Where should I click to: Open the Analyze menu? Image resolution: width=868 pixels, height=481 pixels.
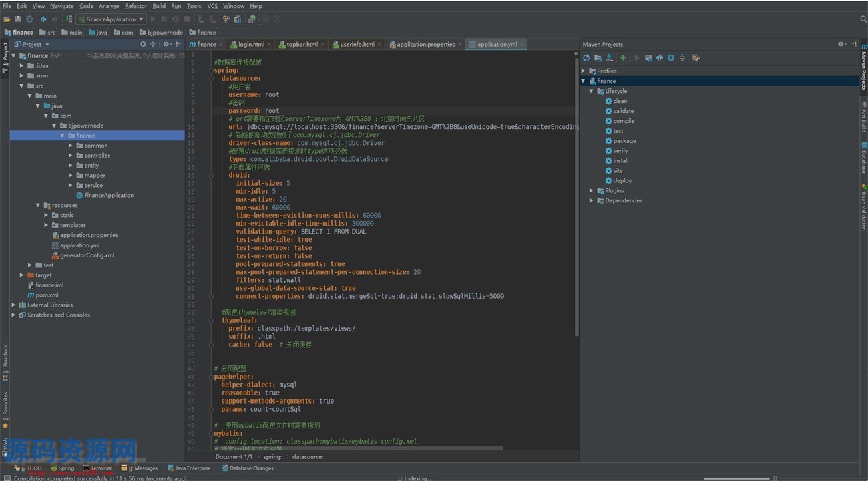pos(109,6)
